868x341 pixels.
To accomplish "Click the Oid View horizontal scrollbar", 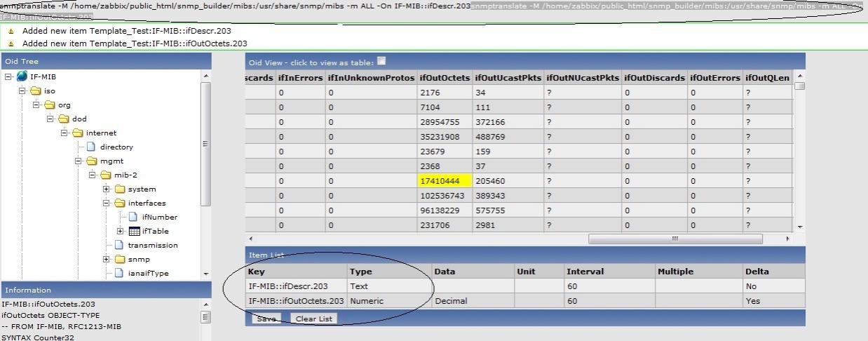I will coord(674,239).
